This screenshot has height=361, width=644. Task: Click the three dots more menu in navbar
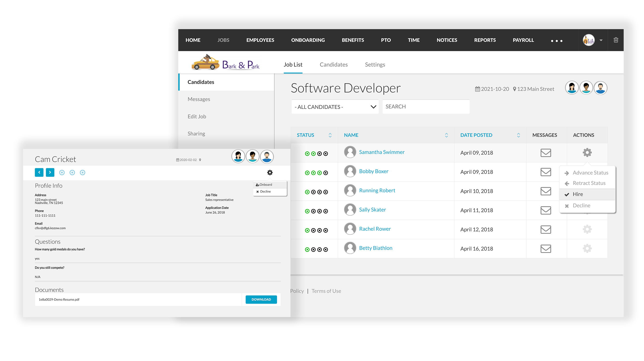(x=556, y=41)
